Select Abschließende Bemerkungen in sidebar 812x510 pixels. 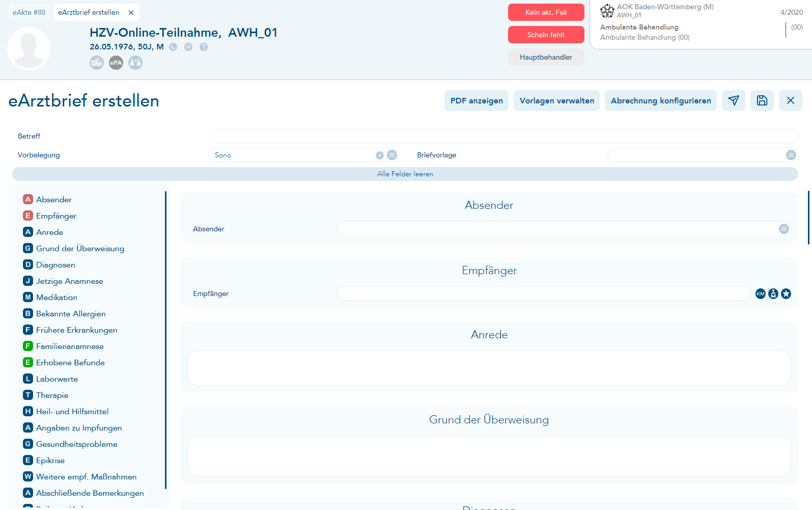pyautogui.click(x=83, y=493)
